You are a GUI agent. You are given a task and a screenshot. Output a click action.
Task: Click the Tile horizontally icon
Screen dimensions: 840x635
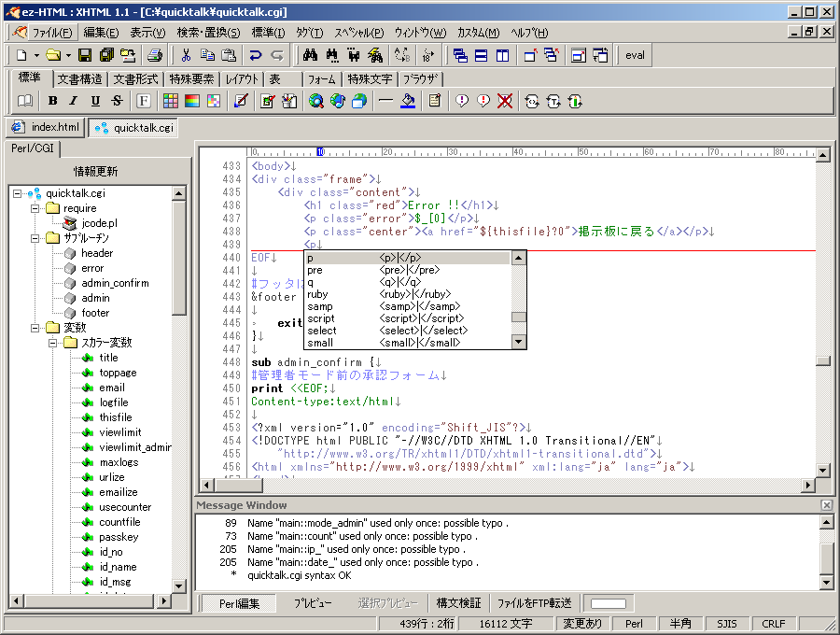pos(482,55)
